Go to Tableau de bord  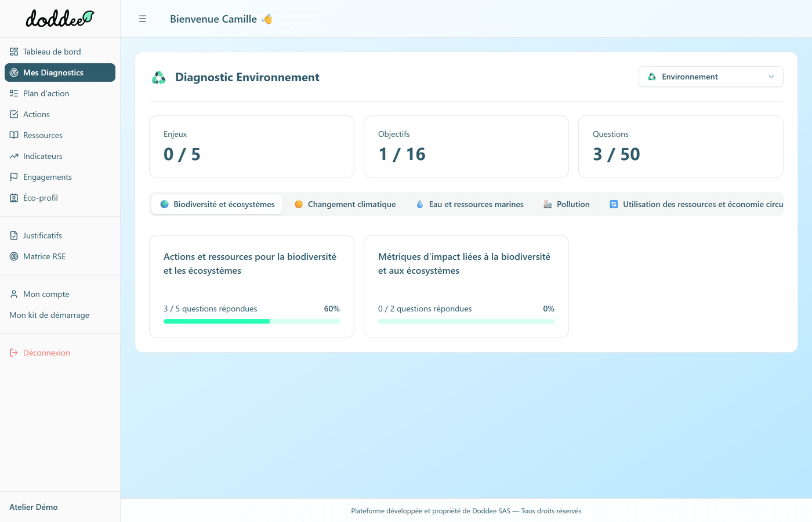(60, 52)
